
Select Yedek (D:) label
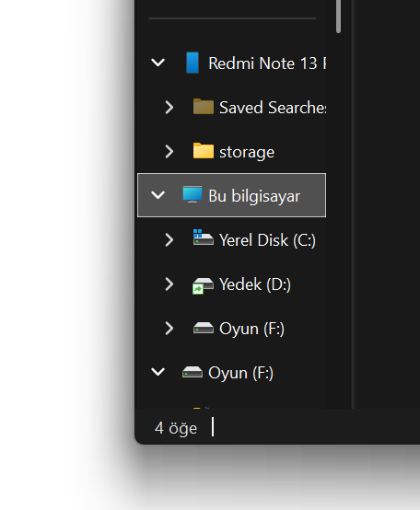pyautogui.click(x=255, y=284)
